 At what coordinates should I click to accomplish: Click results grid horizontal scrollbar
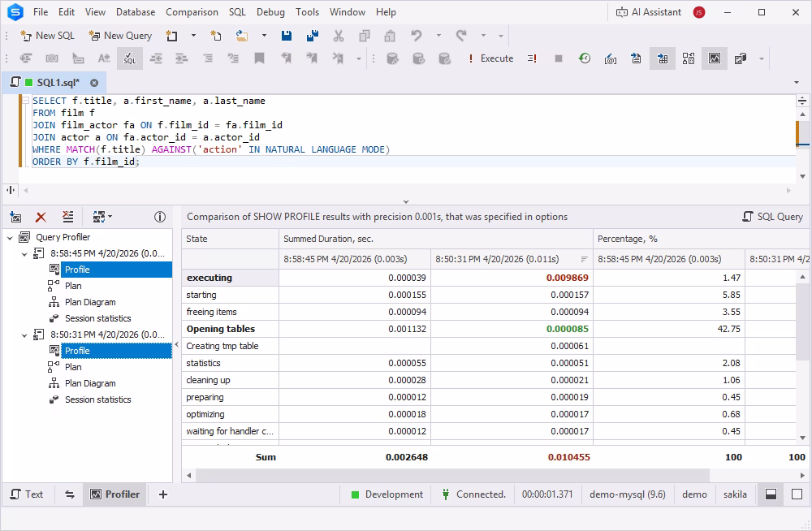coord(452,475)
